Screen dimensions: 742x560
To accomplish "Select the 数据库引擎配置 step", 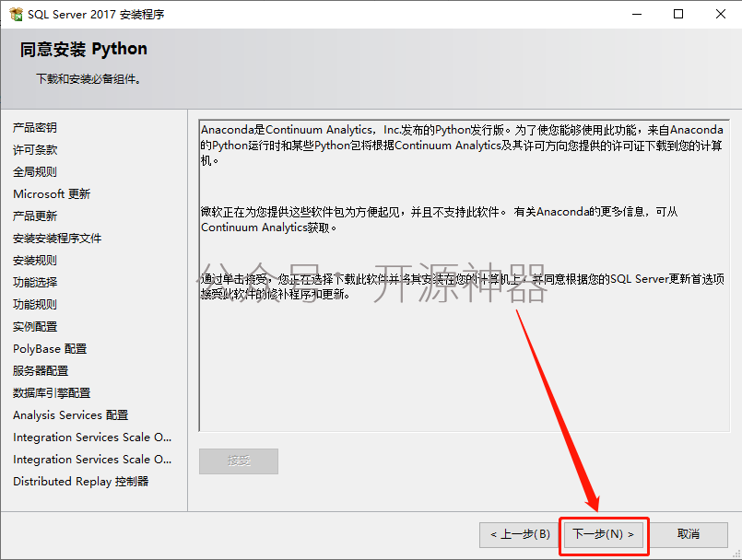I will click(x=52, y=393).
